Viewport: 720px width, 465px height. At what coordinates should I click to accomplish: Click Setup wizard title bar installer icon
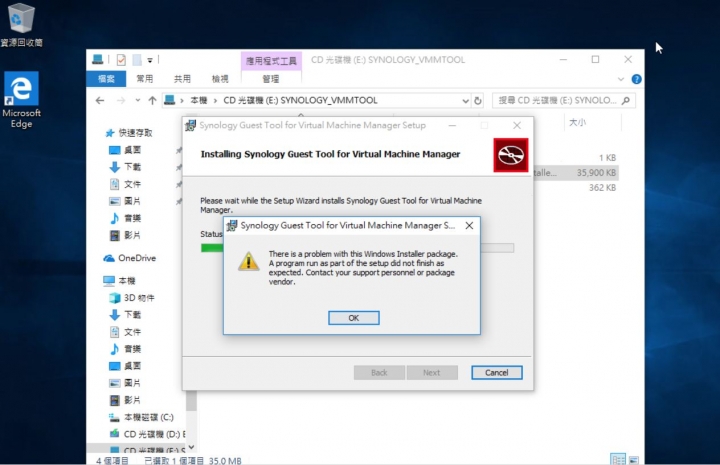point(191,125)
